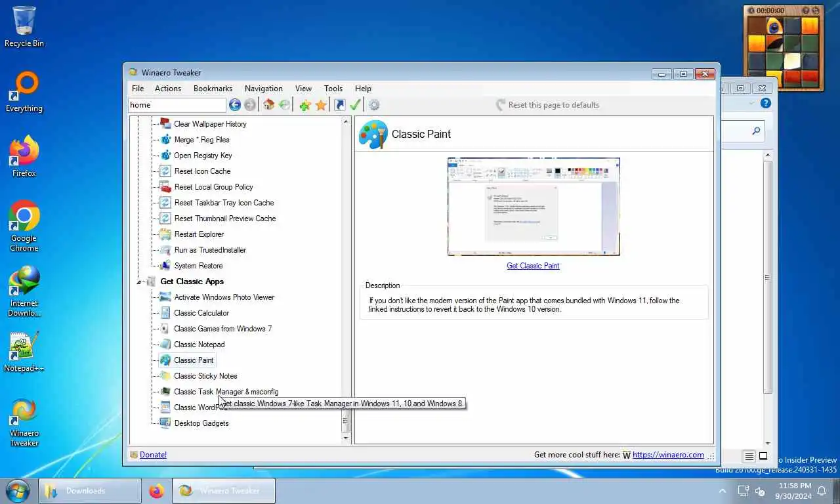Click the search box containing home

point(177,105)
